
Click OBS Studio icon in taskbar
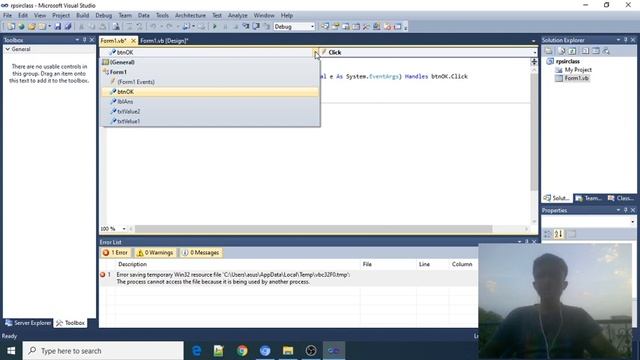(311, 351)
